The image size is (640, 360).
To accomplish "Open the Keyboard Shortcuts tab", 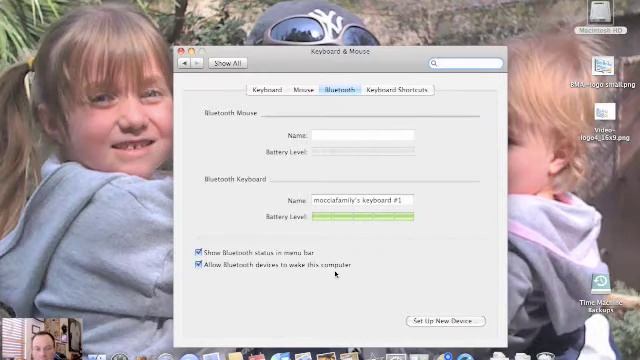I will (397, 90).
